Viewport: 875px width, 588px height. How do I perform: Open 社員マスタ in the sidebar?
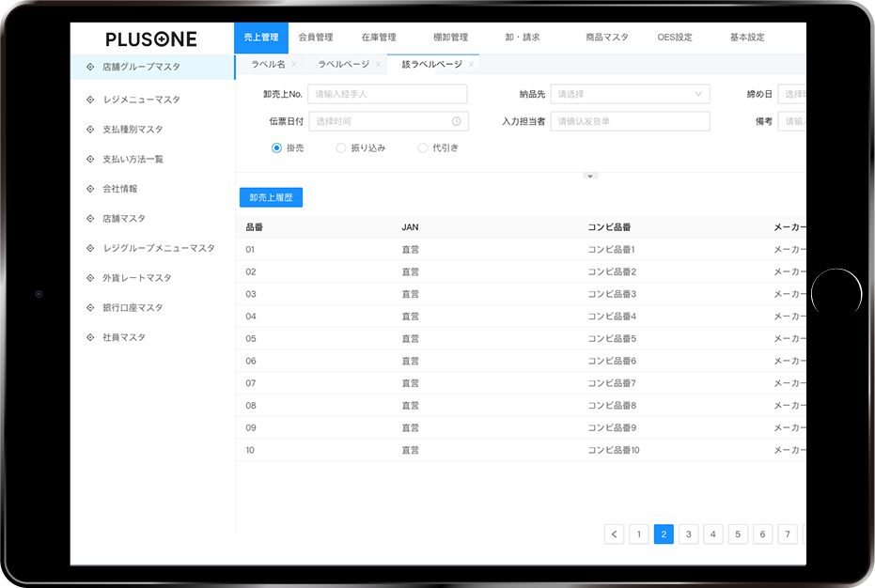coord(124,337)
